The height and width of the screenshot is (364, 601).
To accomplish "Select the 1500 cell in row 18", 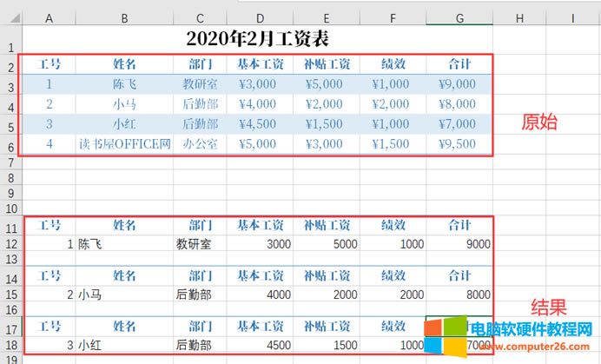I will pos(327,345).
